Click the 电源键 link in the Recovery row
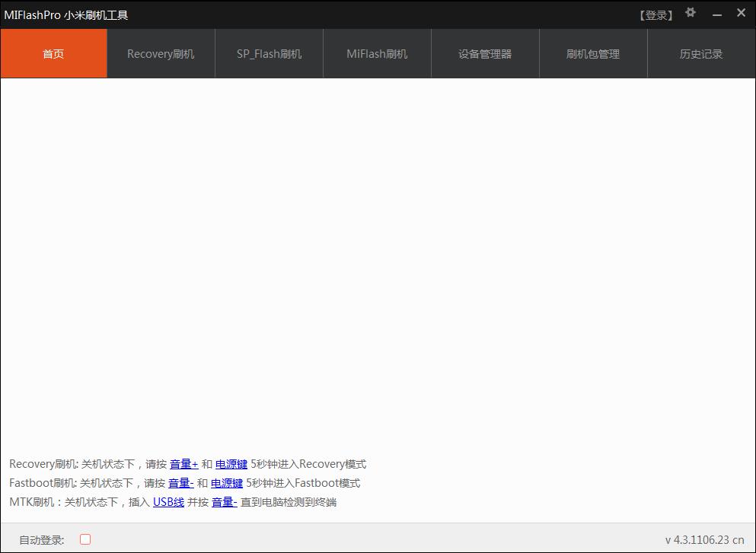Viewport: 756px width, 553px height. (x=231, y=463)
